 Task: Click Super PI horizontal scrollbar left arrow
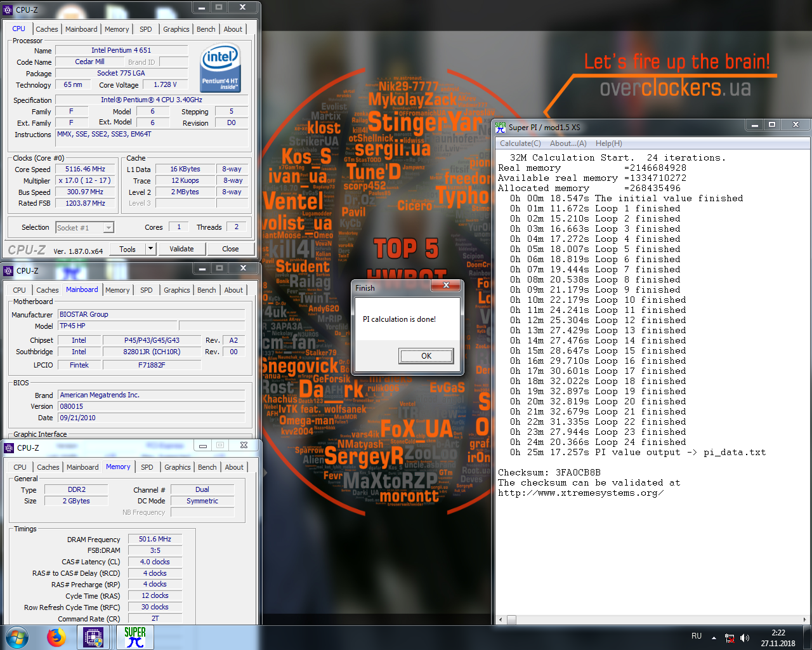501,620
